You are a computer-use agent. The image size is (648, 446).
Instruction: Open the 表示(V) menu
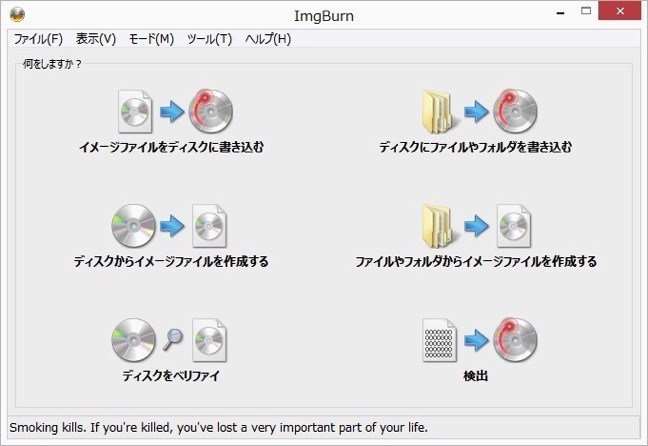pos(96,39)
